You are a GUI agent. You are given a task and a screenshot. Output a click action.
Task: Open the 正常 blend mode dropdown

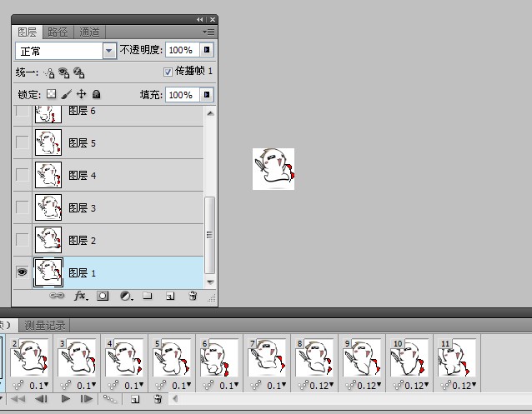coord(109,51)
